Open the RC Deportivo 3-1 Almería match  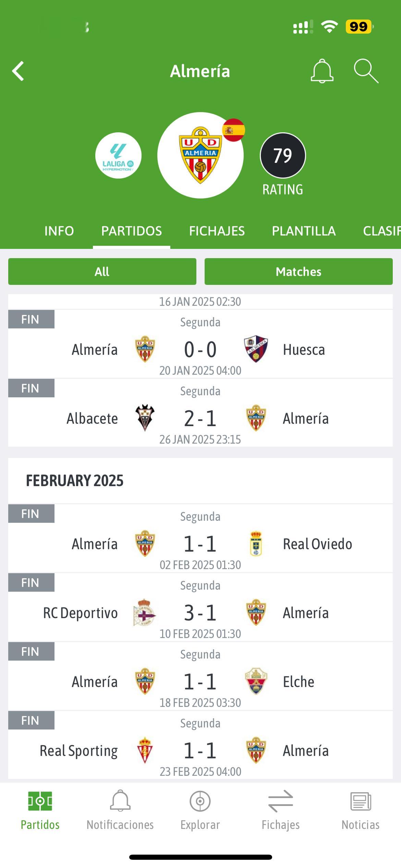pyautogui.click(x=200, y=607)
